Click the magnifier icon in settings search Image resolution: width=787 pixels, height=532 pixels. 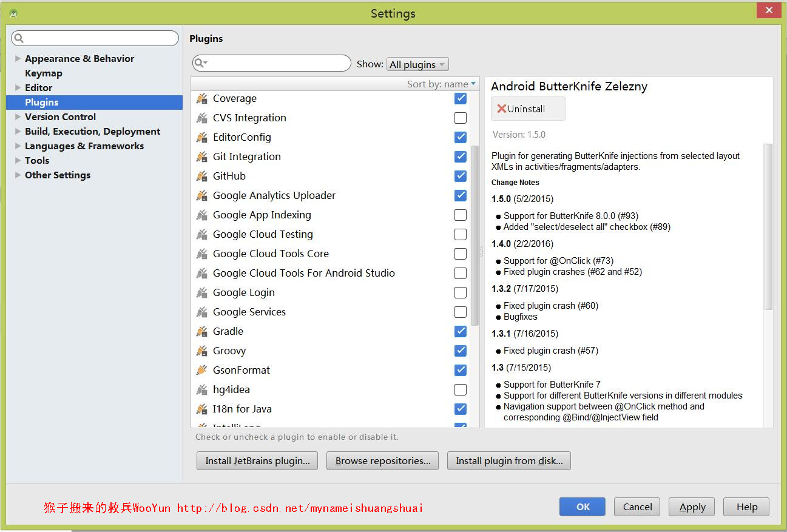pos(19,38)
